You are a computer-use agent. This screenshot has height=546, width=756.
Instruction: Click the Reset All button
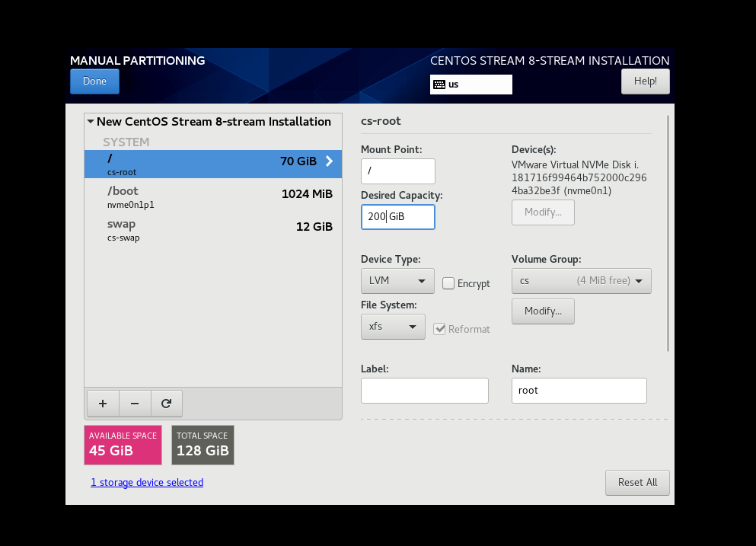(x=637, y=482)
